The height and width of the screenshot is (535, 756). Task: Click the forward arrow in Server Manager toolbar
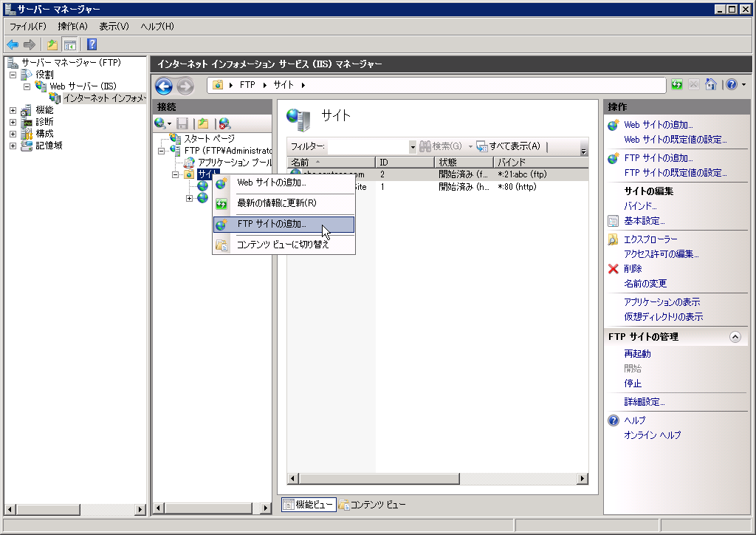point(30,45)
